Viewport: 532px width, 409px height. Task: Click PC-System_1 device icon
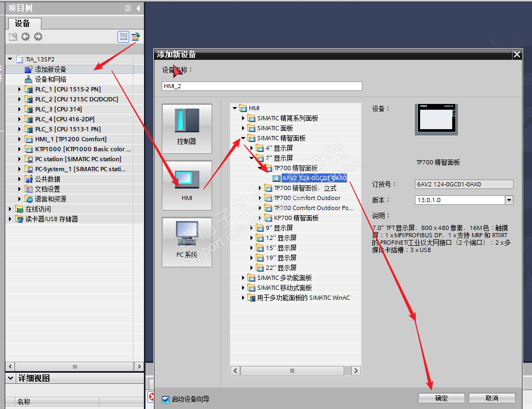click(x=28, y=169)
